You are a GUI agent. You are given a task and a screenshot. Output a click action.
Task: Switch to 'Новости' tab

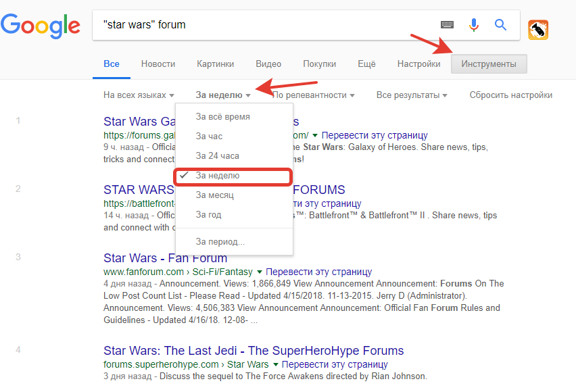coord(158,64)
